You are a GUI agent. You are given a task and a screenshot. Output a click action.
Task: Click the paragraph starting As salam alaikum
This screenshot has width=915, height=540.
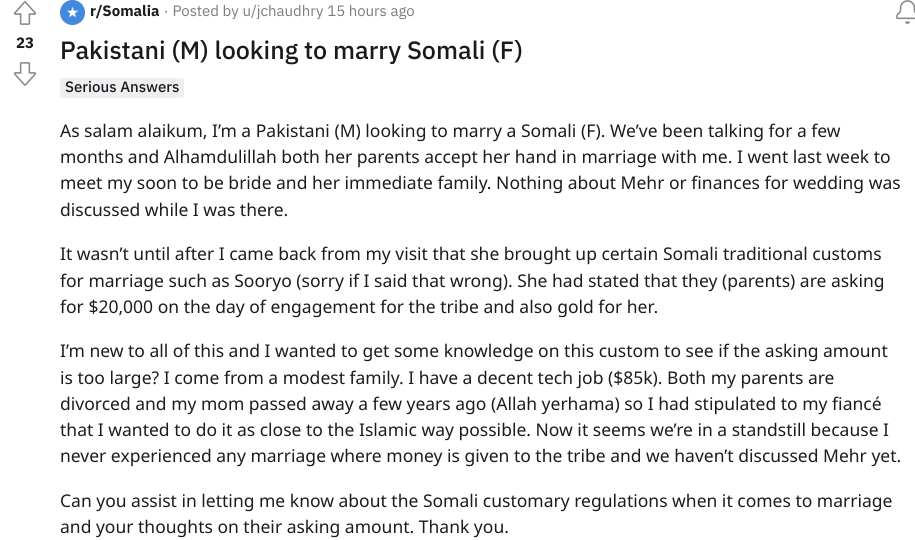(x=480, y=170)
